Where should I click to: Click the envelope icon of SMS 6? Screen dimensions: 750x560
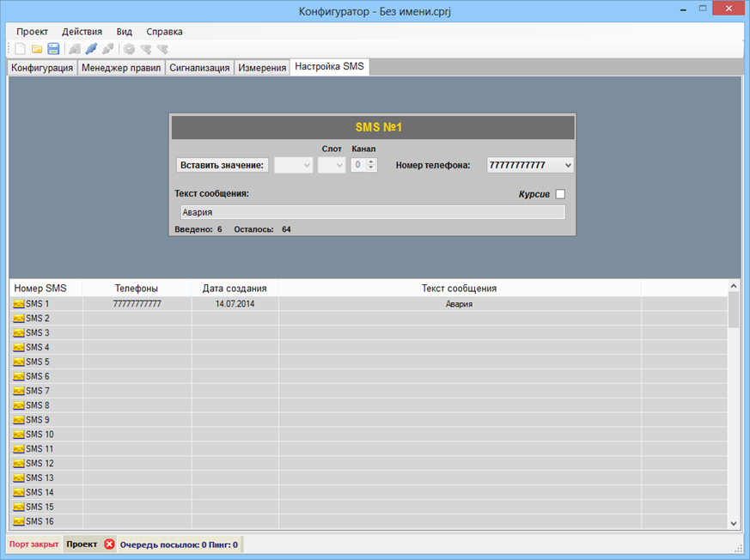pos(19,376)
